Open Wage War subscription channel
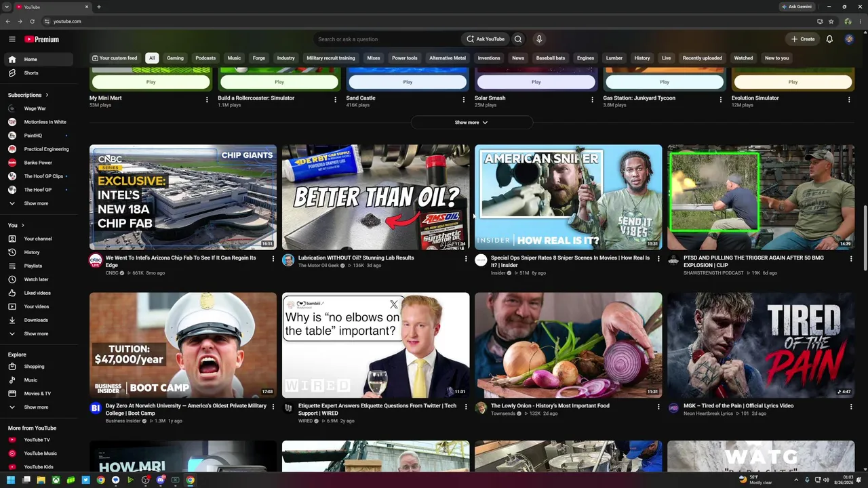868x488 pixels. [x=38, y=108]
